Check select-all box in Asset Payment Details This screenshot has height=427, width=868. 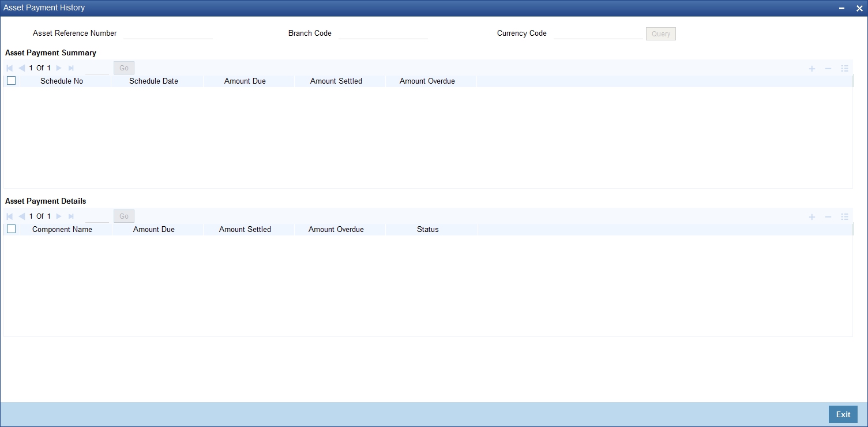11,229
